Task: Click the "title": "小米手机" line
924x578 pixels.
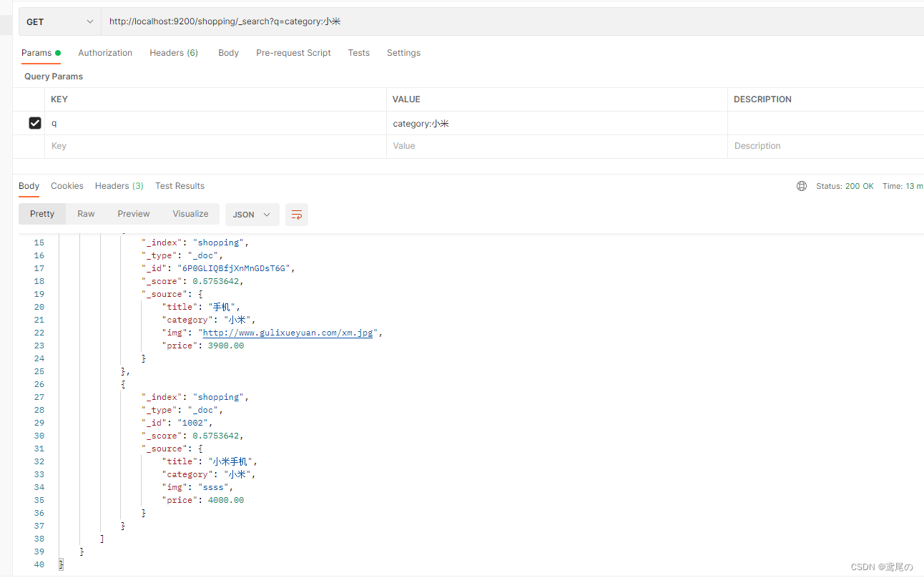Action: (x=210, y=461)
